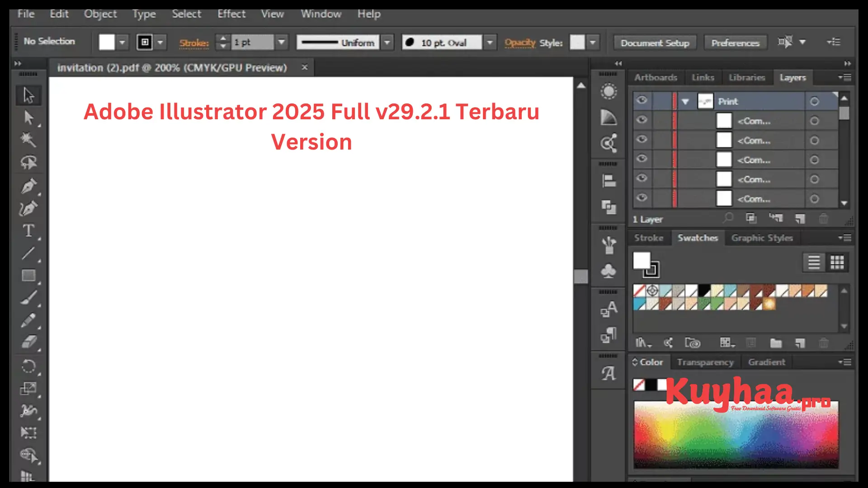Viewport: 868px width, 488px height.
Task: Select the Line Segment tool
Action: 28,253
